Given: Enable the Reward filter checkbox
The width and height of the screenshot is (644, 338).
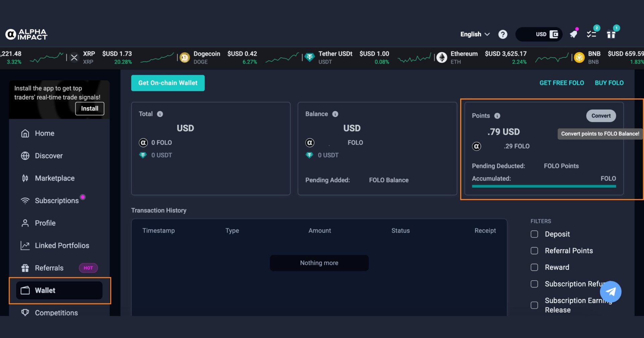Looking at the screenshot, I should pos(534,267).
